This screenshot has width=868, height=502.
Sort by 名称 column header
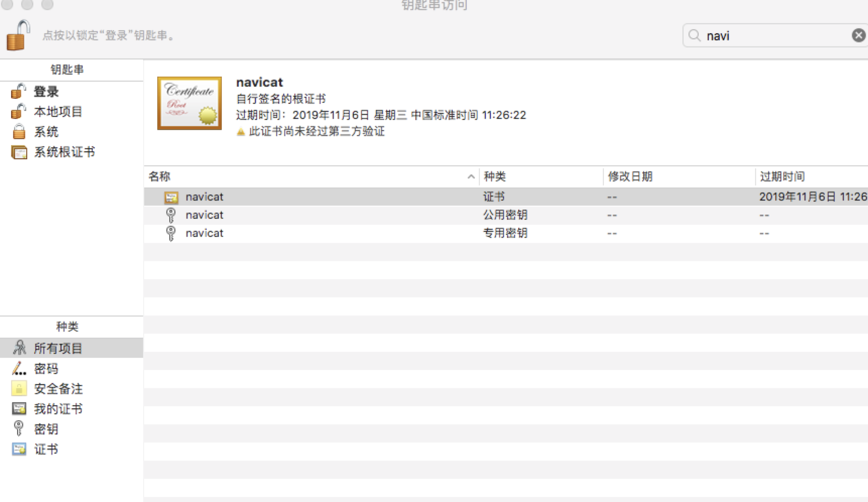[x=312, y=176]
